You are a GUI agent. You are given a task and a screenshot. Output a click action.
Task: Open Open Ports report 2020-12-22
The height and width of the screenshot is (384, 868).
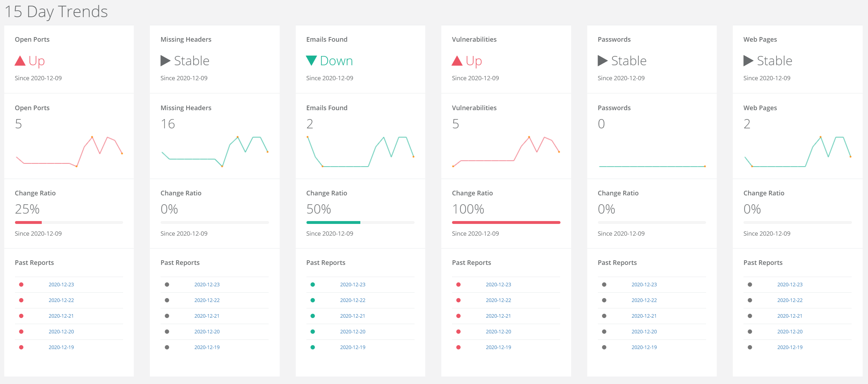[61, 300]
